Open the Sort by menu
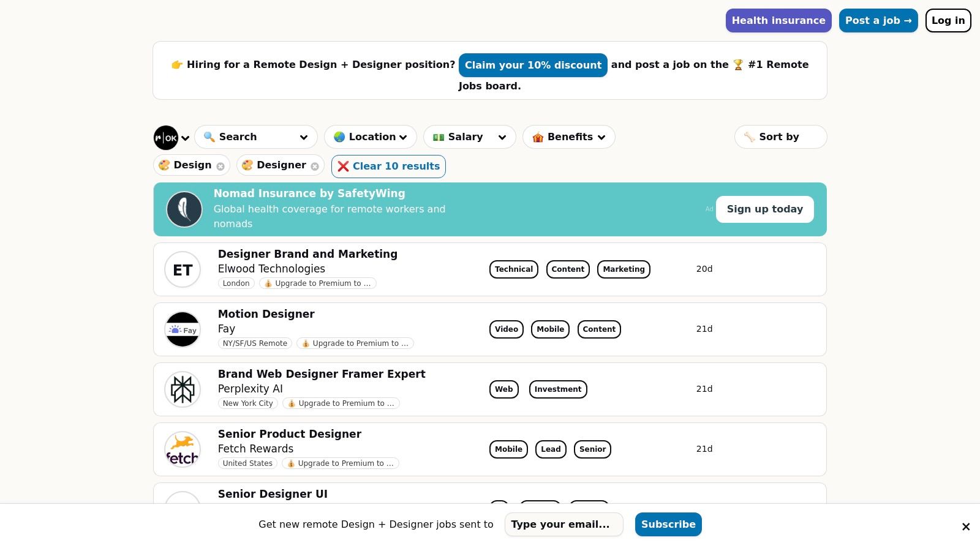980x551 pixels. coord(780,137)
